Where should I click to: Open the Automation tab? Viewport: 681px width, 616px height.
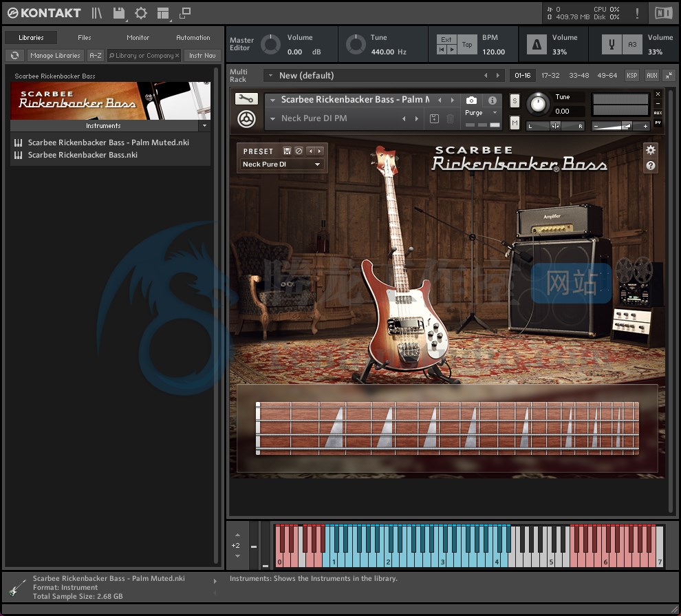click(x=193, y=37)
